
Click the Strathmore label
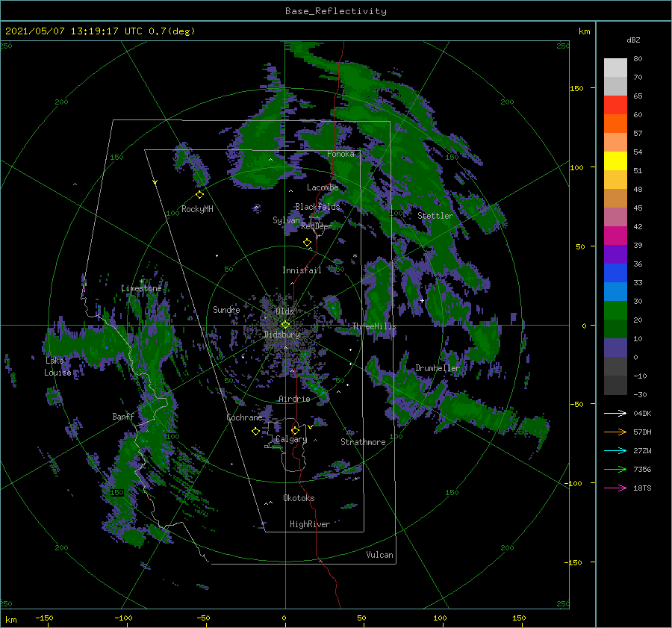pos(363,442)
